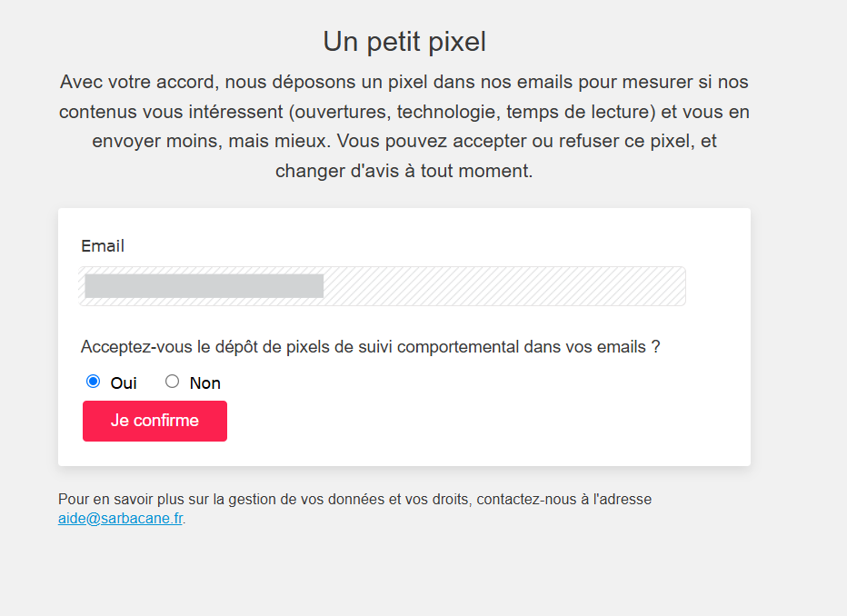Select the Non radio button
The width and height of the screenshot is (847, 616).
click(173, 382)
